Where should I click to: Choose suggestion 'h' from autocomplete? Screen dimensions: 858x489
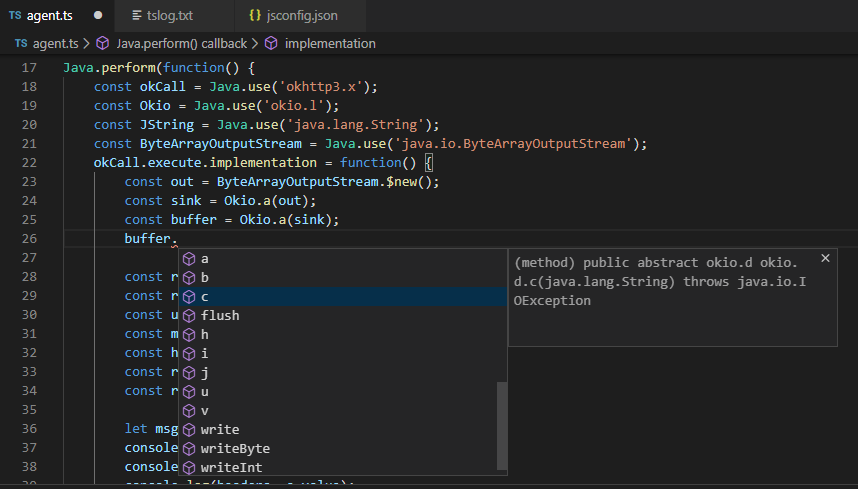tap(343, 335)
